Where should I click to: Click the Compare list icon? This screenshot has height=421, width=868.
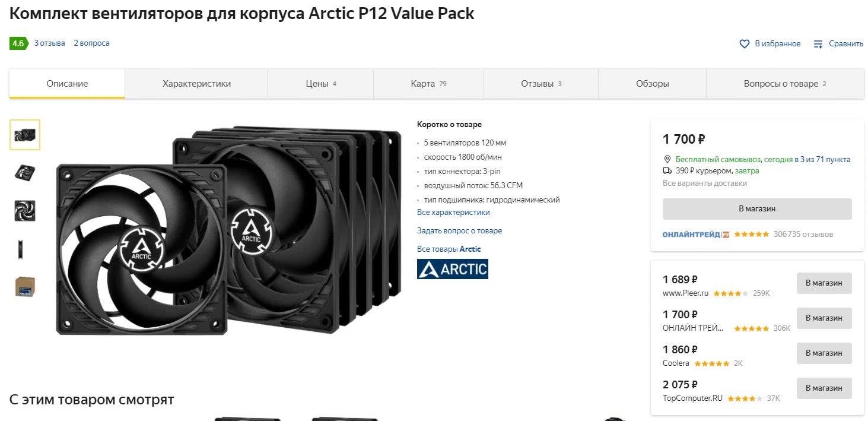(x=818, y=44)
